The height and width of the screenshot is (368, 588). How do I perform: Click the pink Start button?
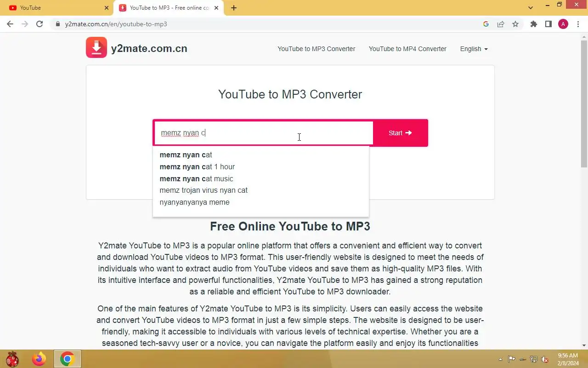400,133
